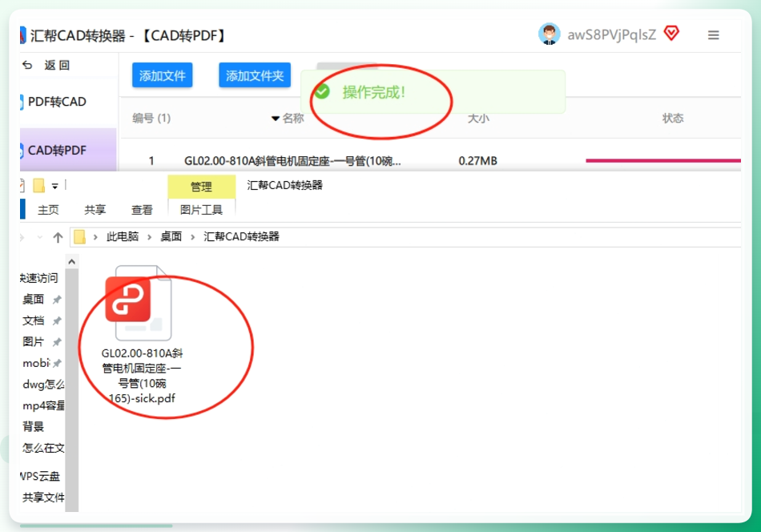Expand the chevron after 桌面 in the path
761x532 pixels.
coord(193,237)
